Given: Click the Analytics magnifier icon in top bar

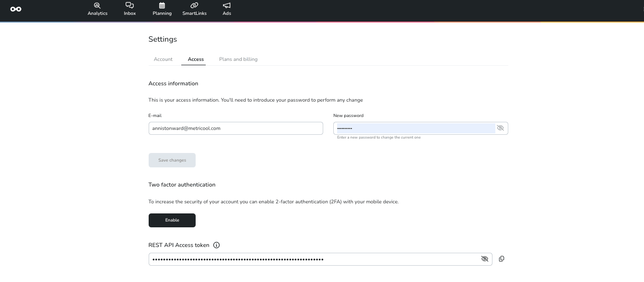Looking at the screenshot, I should (x=97, y=5).
